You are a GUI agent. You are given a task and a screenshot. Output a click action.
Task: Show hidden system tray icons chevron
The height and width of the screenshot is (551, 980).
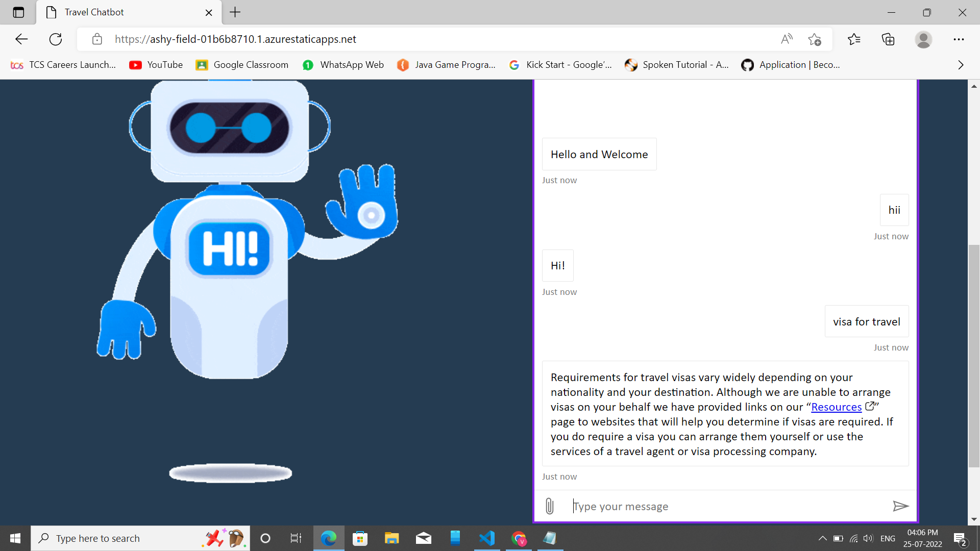[822, 538]
